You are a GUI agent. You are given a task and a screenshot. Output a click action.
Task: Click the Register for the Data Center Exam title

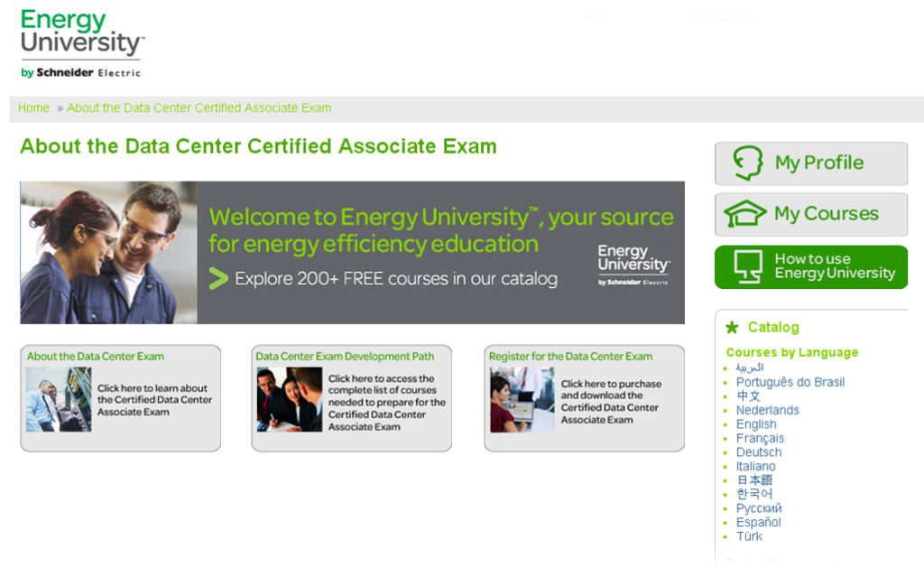tap(570, 357)
